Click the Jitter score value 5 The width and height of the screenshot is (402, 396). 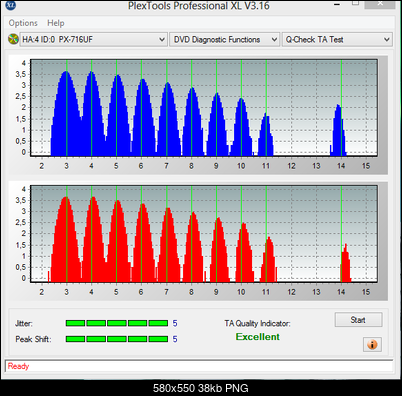point(175,323)
